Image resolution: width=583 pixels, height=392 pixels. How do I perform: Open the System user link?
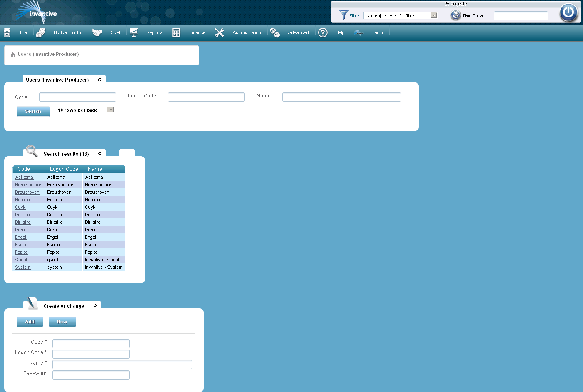click(23, 267)
